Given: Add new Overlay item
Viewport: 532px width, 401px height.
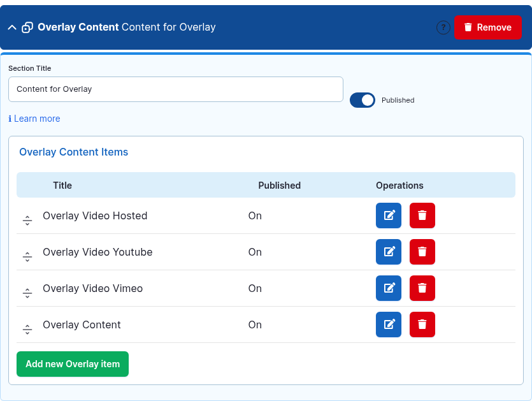Looking at the screenshot, I should click(73, 364).
